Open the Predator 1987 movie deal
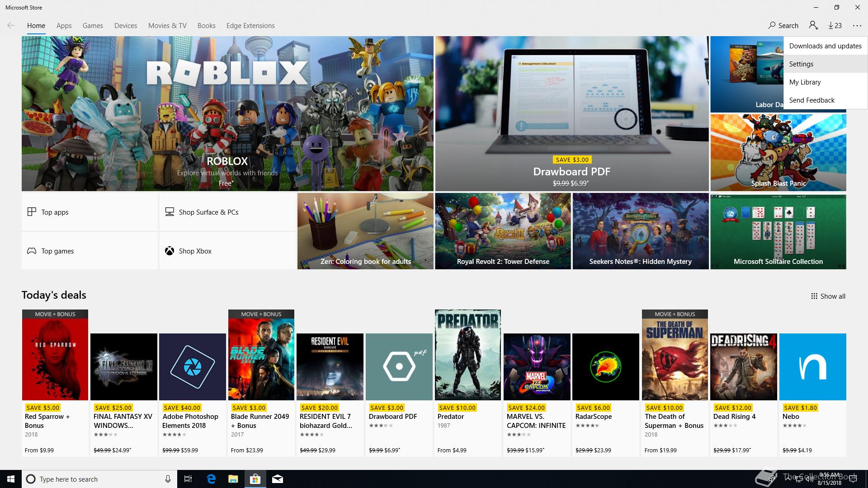 pyautogui.click(x=468, y=383)
